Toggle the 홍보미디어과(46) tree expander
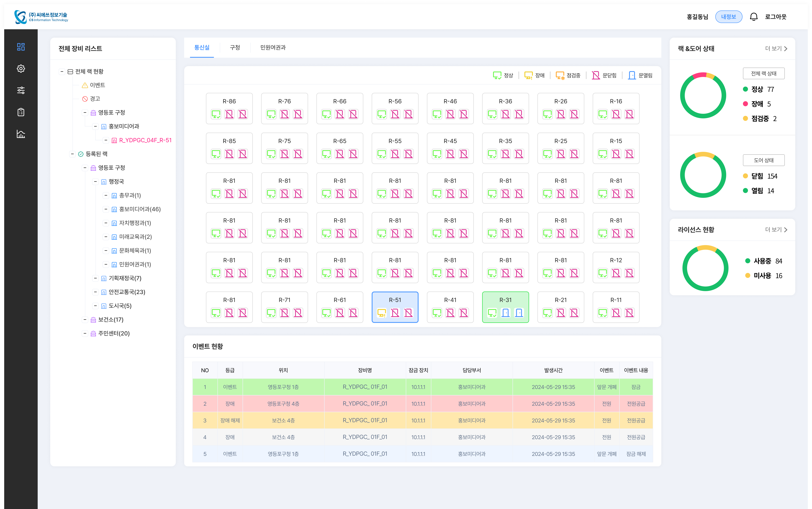 [106, 209]
